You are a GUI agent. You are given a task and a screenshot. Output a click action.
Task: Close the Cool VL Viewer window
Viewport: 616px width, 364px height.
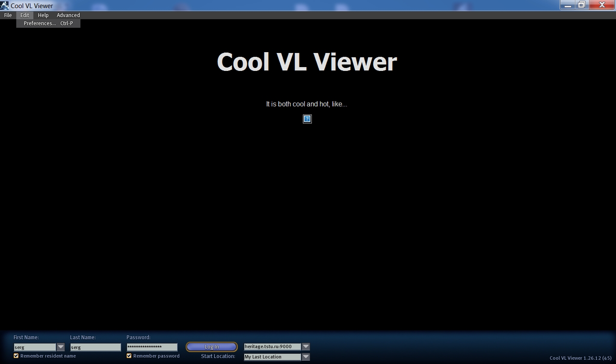(602, 5)
